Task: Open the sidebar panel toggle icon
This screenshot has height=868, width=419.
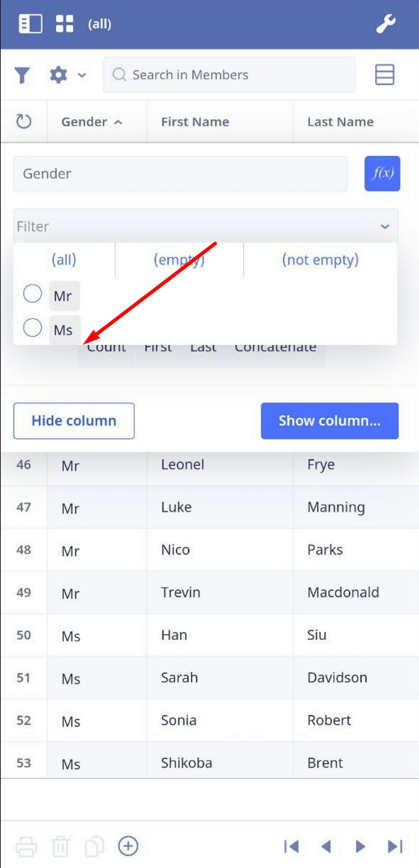Action: pos(30,24)
